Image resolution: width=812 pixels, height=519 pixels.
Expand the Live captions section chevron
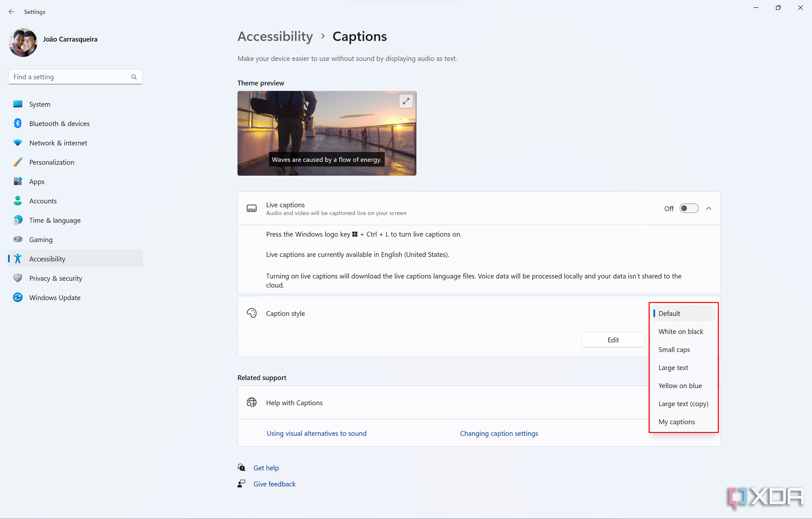point(709,208)
